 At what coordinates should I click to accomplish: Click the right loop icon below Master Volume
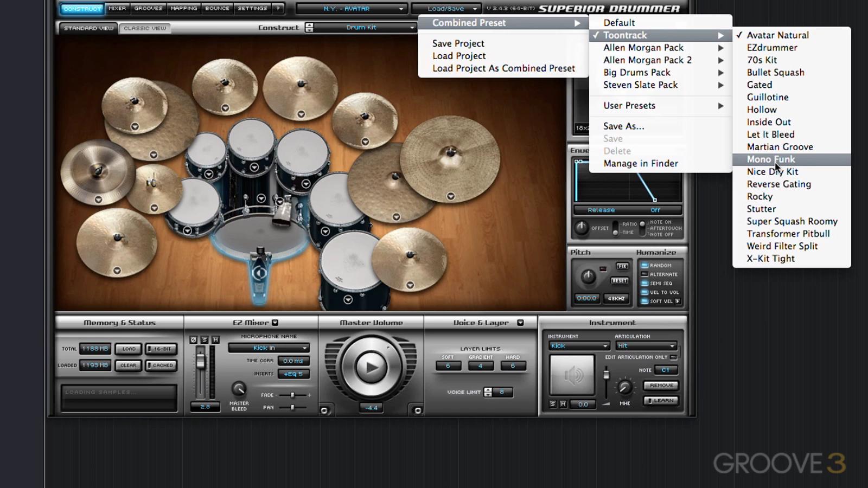[418, 410]
